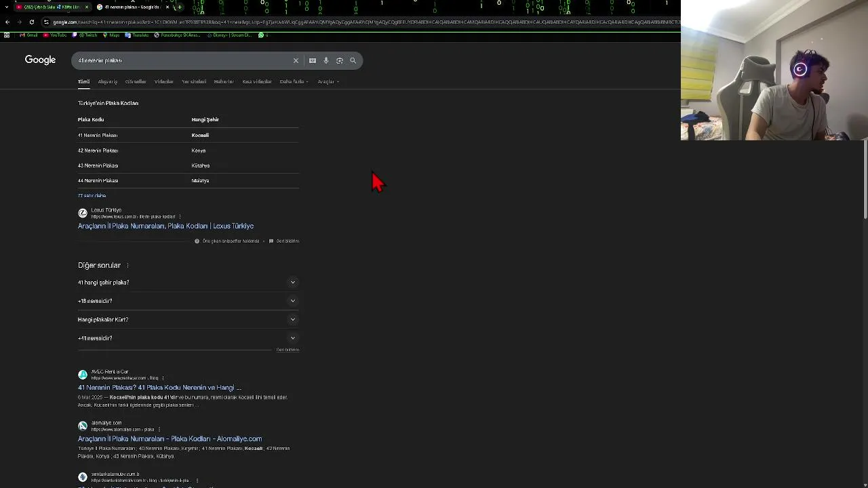Switch to the Görseller tab

coord(136,81)
